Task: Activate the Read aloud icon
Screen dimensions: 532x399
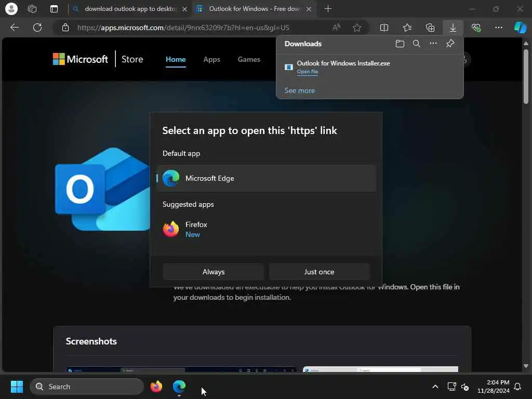Action: pyautogui.click(x=336, y=28)
